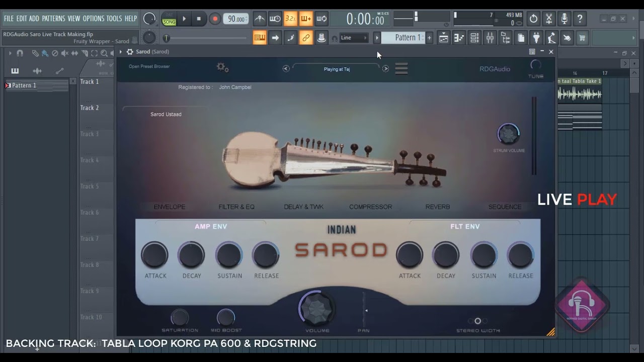Click the MID BOOST knob

coord(226,318)
